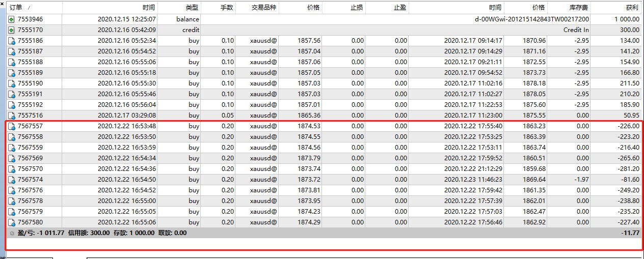Click the profit value 211.50

coord(629,83)
